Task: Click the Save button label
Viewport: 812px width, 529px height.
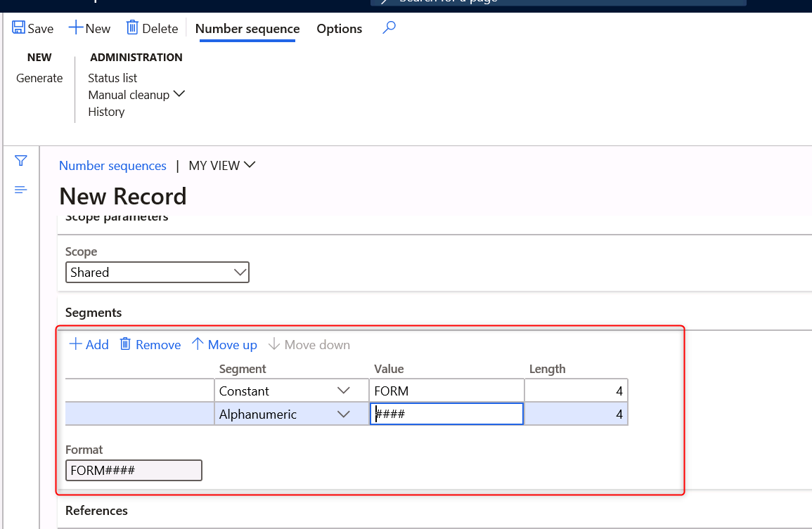Action: pos(40,29)
